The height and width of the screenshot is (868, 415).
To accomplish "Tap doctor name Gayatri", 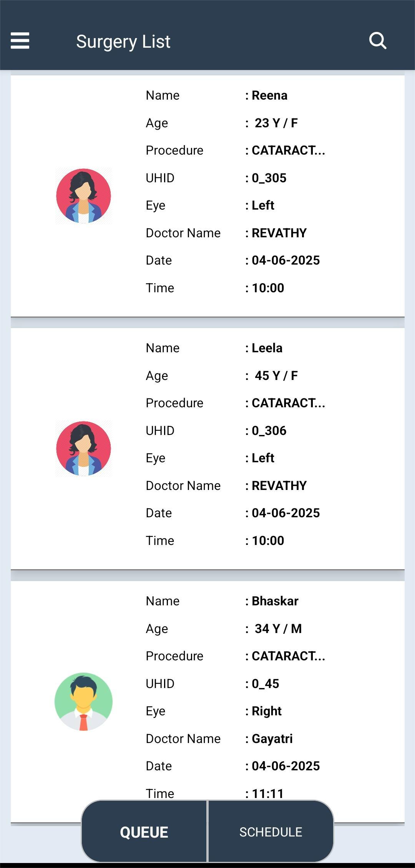I will [x=272, y=739].
